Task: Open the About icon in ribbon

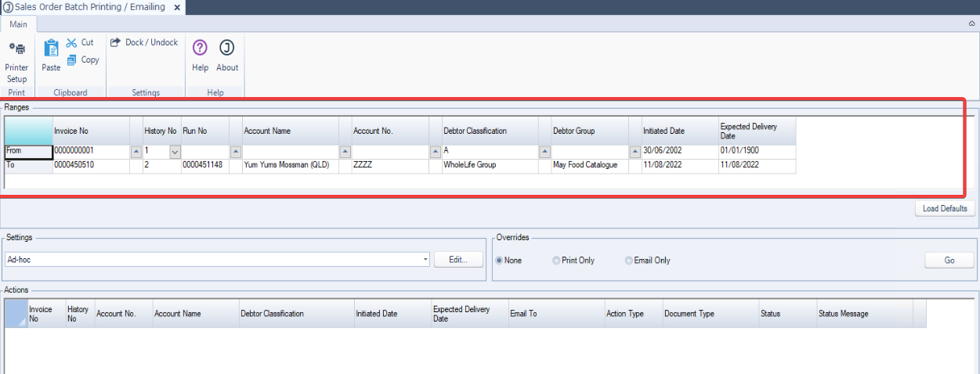Action: click(x=227, y=49)
